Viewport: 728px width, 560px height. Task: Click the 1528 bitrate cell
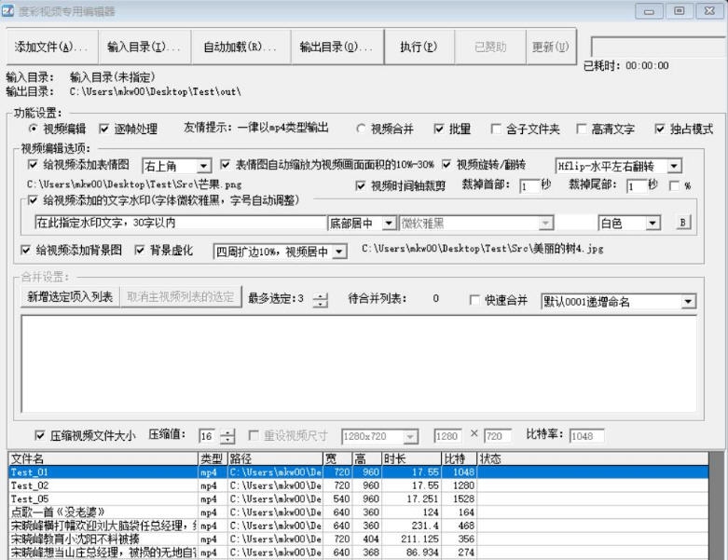[460, 499]
